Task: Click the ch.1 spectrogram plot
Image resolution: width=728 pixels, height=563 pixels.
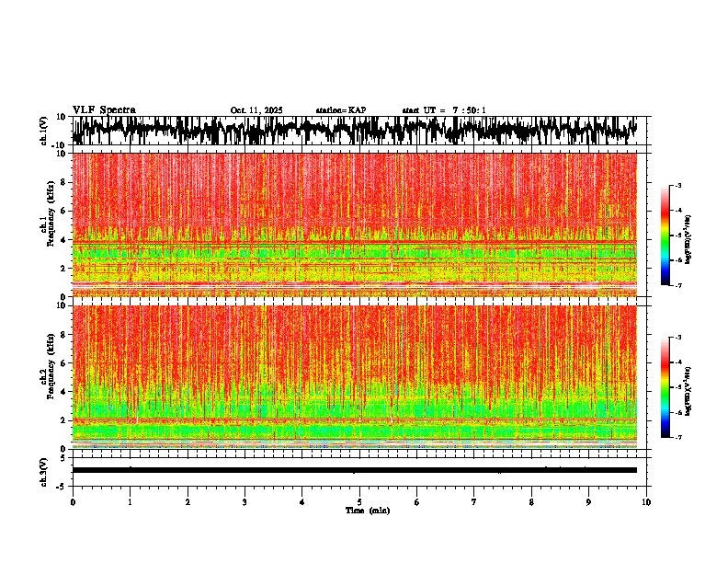Action: click(355, 224)
